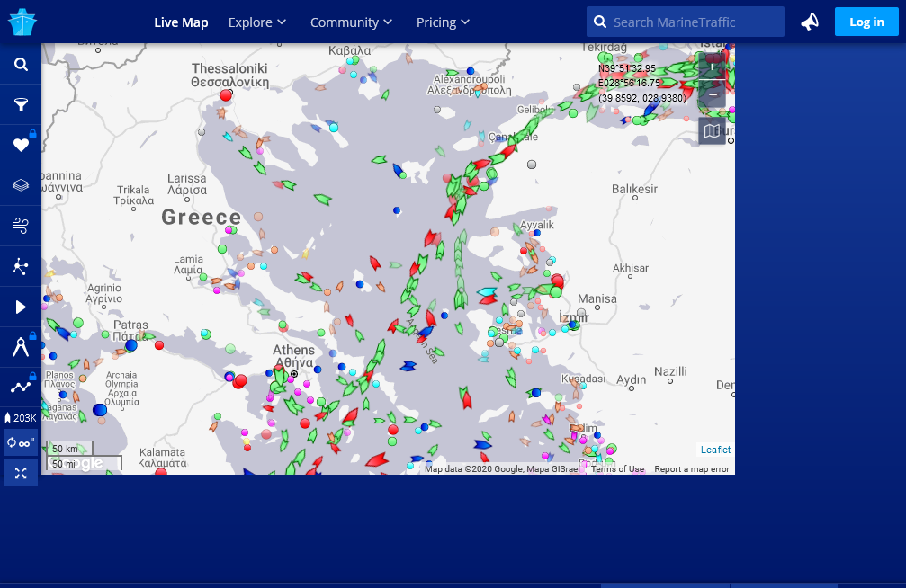Open the sidebar search tool
This screenshot has width=906, height=588.
coord(21,64)
